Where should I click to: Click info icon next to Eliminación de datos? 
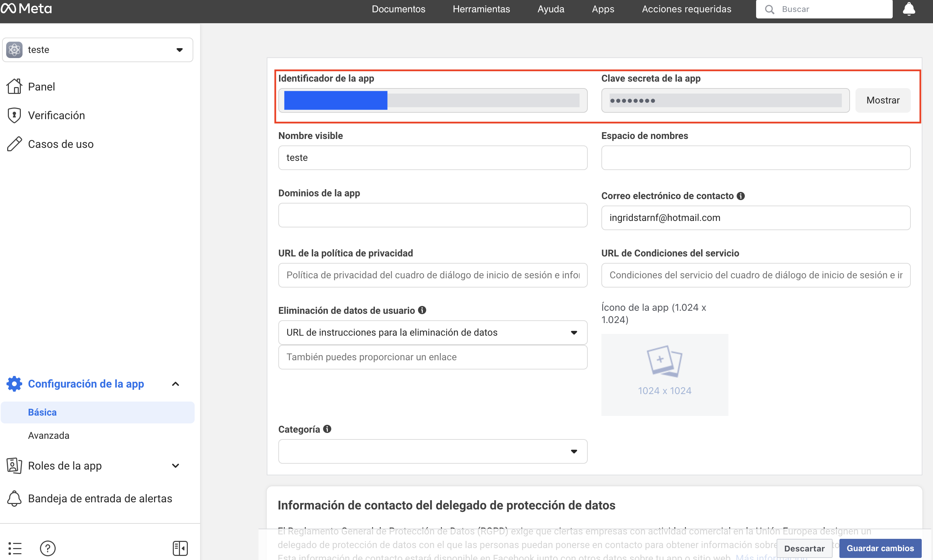pyautogui.click(x=422, y=310)
